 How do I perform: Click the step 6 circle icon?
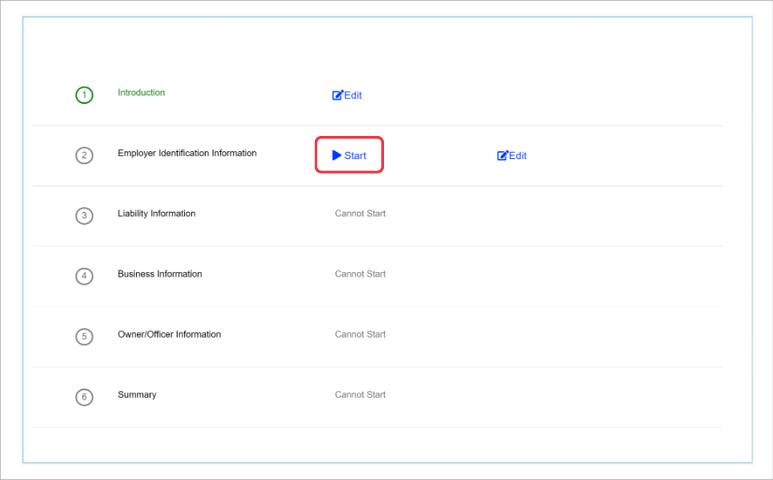[85, 397]
